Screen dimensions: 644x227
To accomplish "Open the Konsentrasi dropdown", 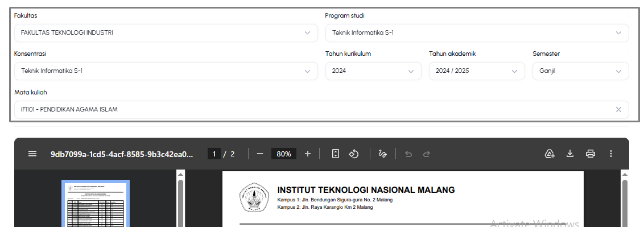I will [x=166, y=71].
